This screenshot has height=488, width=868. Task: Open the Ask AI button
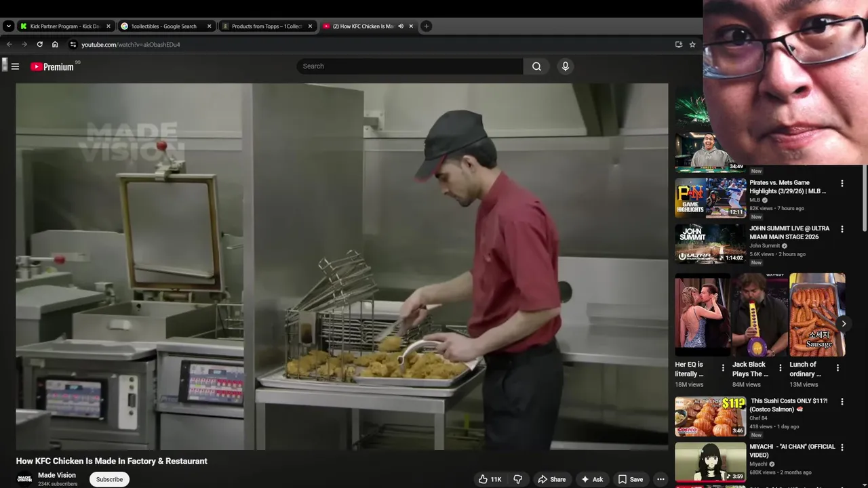point(591,479)
